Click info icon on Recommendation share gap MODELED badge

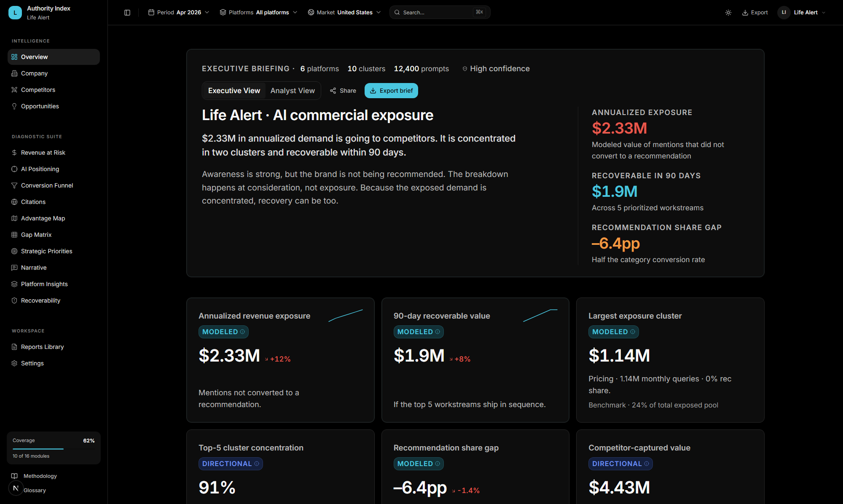point(438,464)
